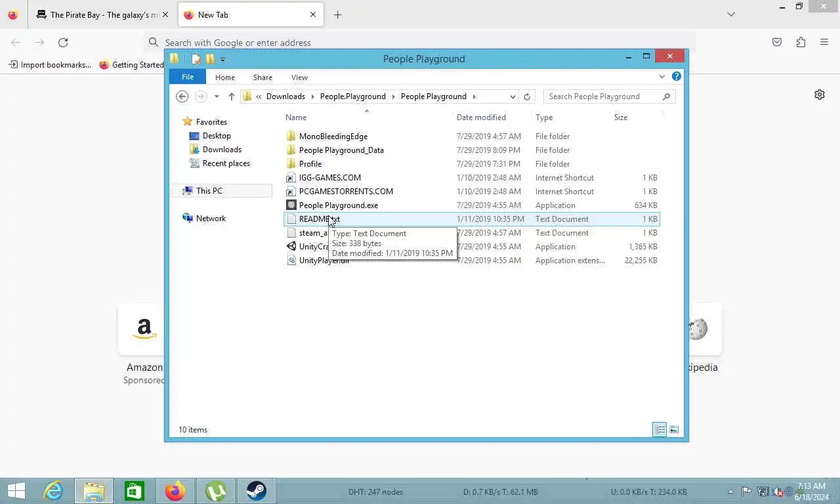The height and width of the screenshot is (504, 840).
Task: Open New Tab settings gear
Action: pos(820,94)
